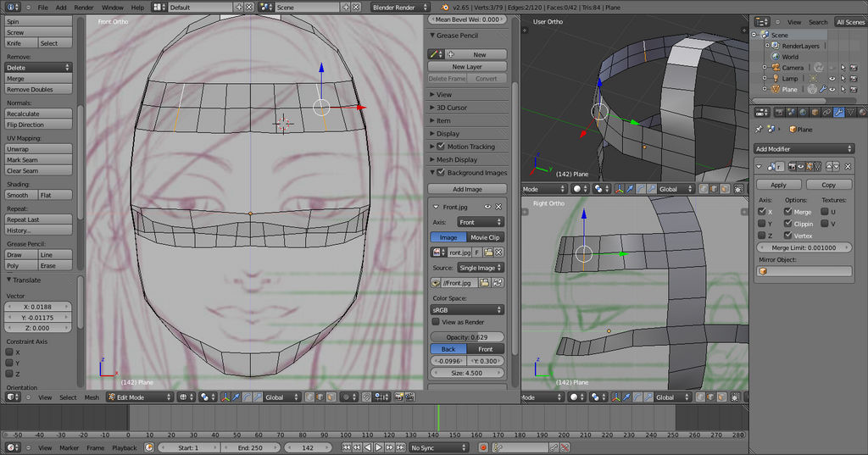Screen dimensions: 868x455
Task: Remove the Mirror modifier with its X icon
Action: [x=849, y=166]
